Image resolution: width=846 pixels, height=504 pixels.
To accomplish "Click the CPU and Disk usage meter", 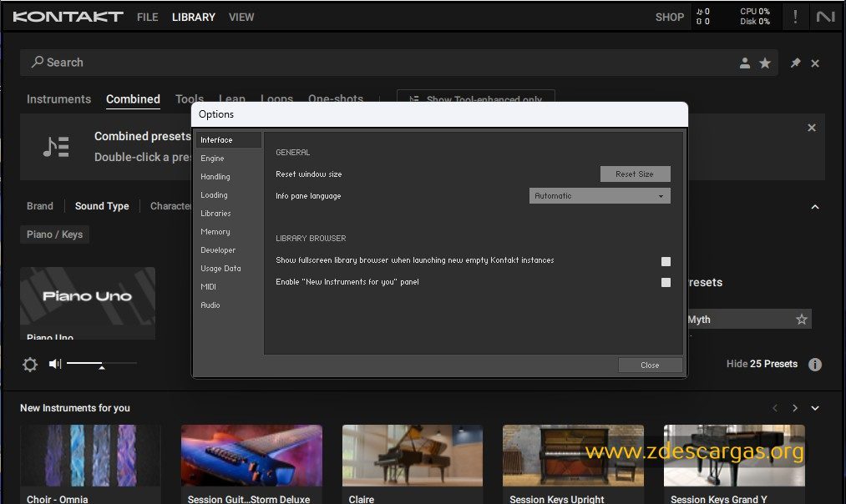I will click(x=755, y=16).
